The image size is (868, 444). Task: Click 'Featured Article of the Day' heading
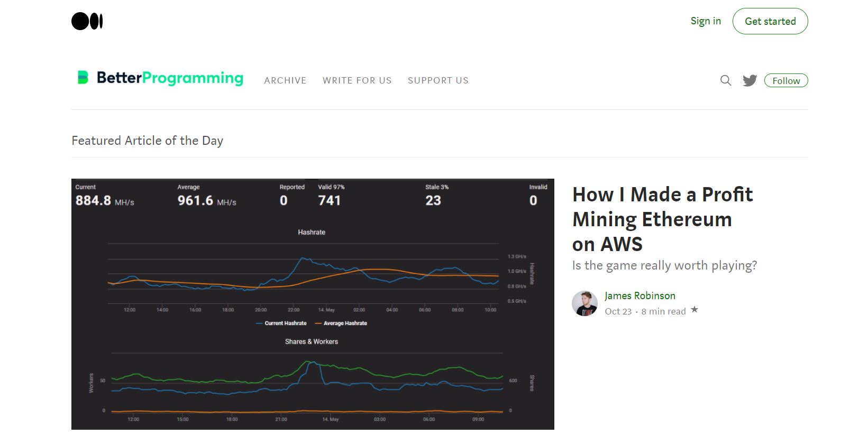(x=148, y=141)
